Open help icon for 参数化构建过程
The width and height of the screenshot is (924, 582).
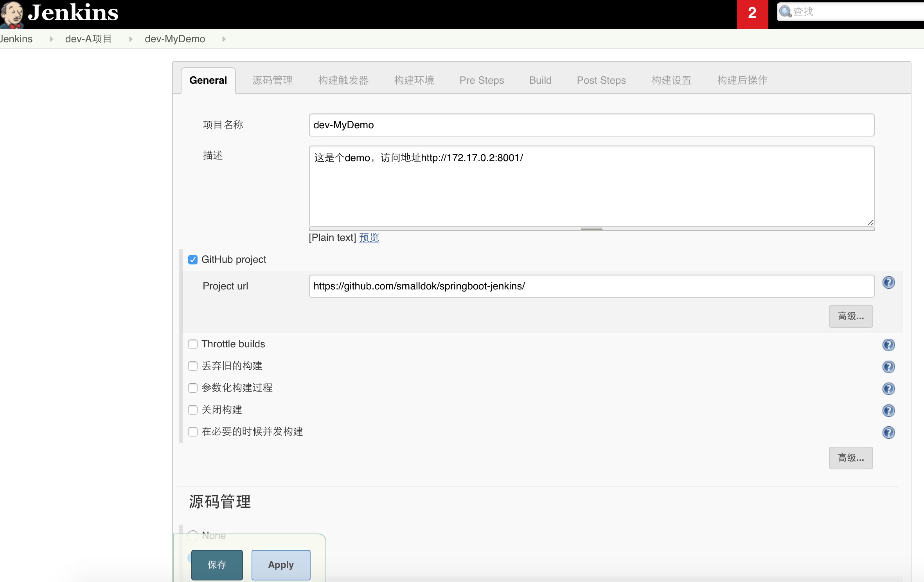(888, 388)
